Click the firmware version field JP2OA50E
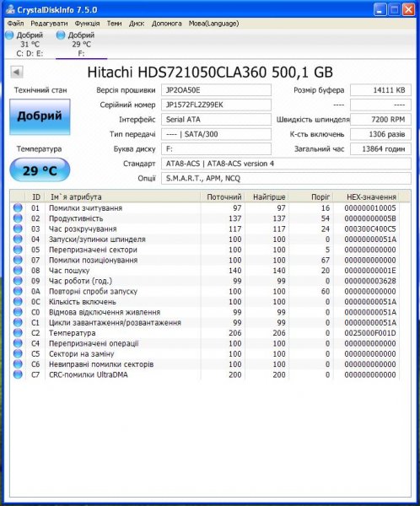This screenshot has width=420, height=506. pos(216,90)
